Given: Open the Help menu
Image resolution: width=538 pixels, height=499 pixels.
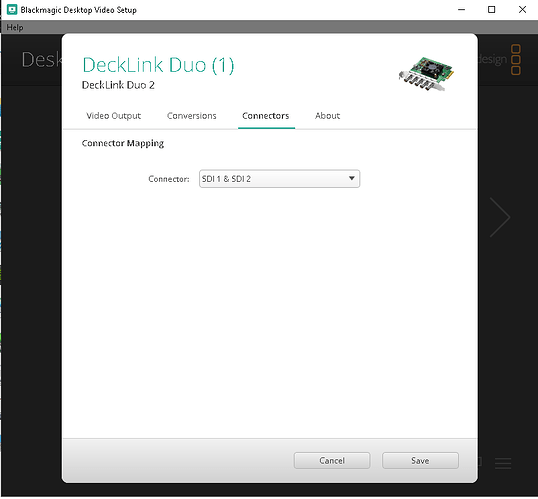Looking at the screenshot, I should click(x=15, y=27).
